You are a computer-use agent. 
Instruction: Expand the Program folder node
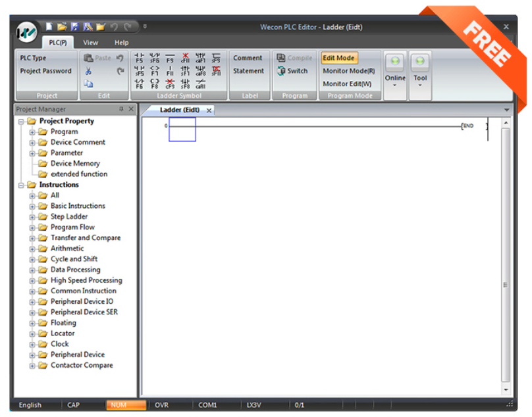[x=32, y=132]
